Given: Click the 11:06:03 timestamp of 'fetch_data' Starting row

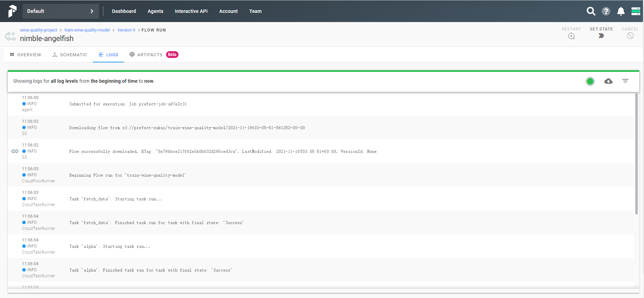Looking at the screenshot, I should 30,193.
